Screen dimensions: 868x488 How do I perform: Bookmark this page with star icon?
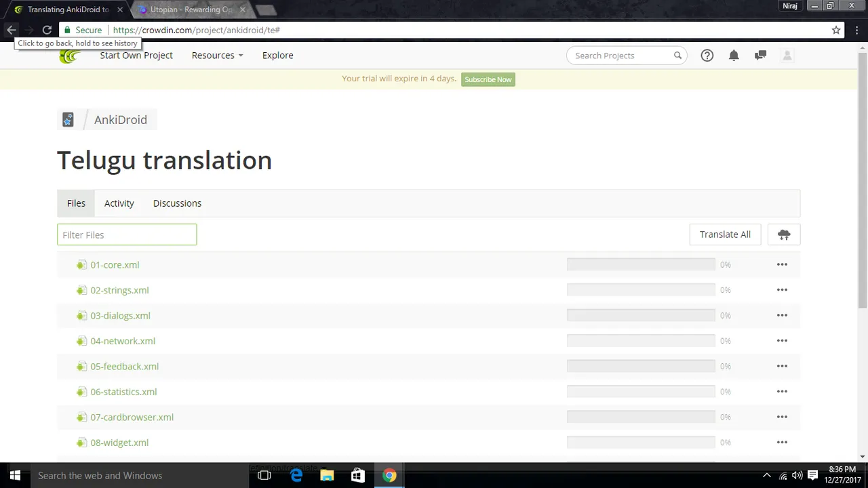pos(836,30)
